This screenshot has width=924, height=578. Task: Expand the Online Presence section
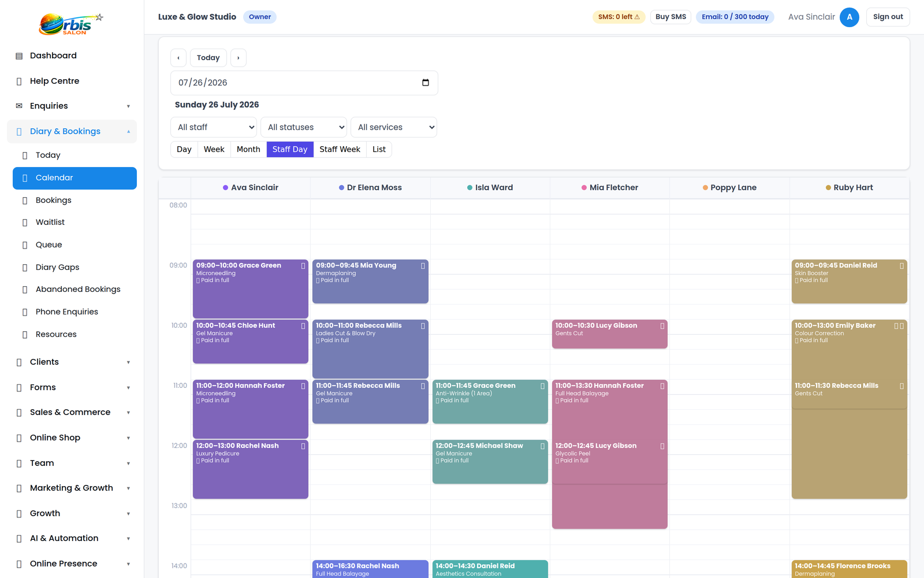128,564
